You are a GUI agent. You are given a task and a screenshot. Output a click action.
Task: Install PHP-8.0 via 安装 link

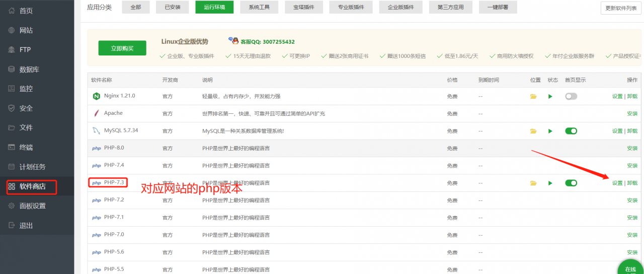pos(632,148)
